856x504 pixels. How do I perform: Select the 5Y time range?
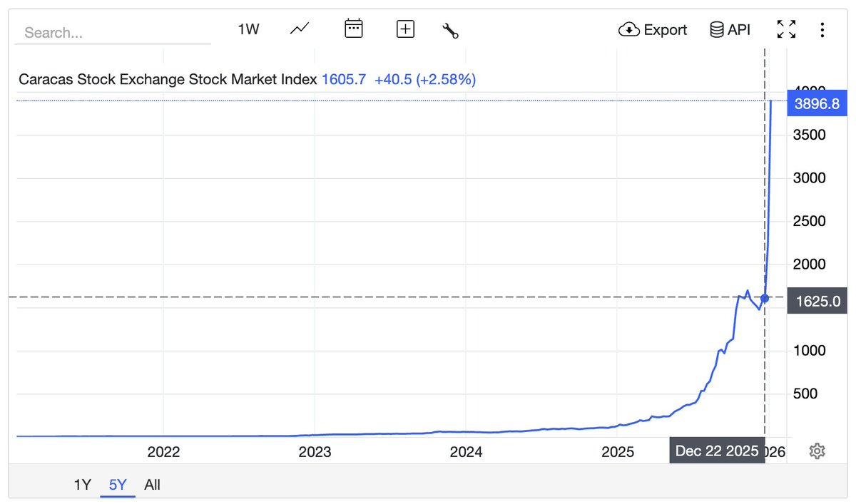[x=118, y=485]
